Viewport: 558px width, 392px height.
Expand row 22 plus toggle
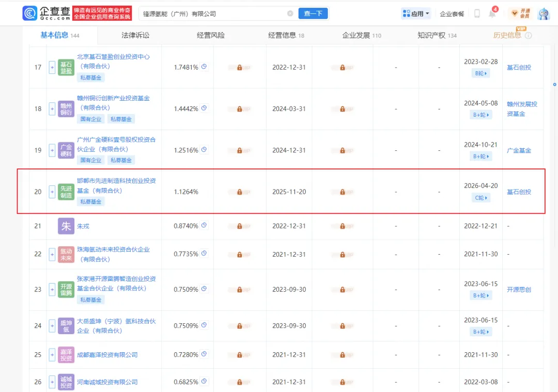point(52,254)
